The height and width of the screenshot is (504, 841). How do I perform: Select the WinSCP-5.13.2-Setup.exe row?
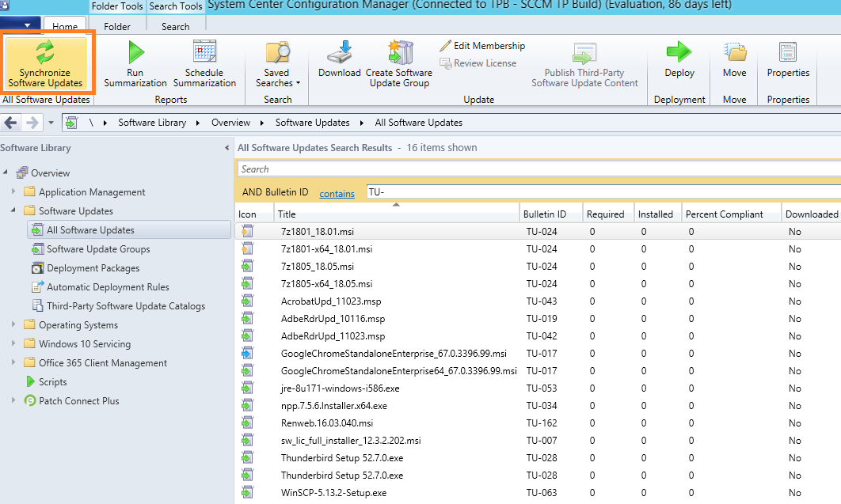(333, 493)
